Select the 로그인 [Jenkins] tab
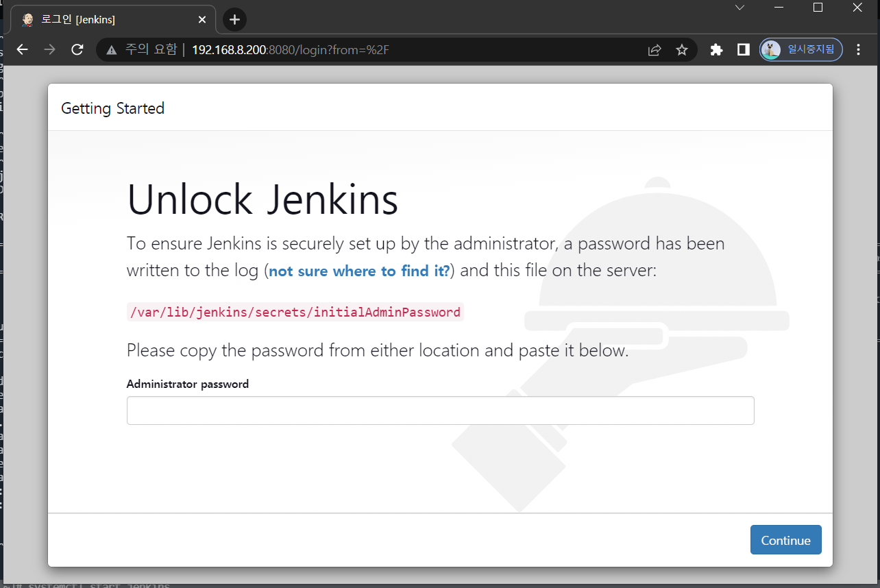 coord(114,20)
